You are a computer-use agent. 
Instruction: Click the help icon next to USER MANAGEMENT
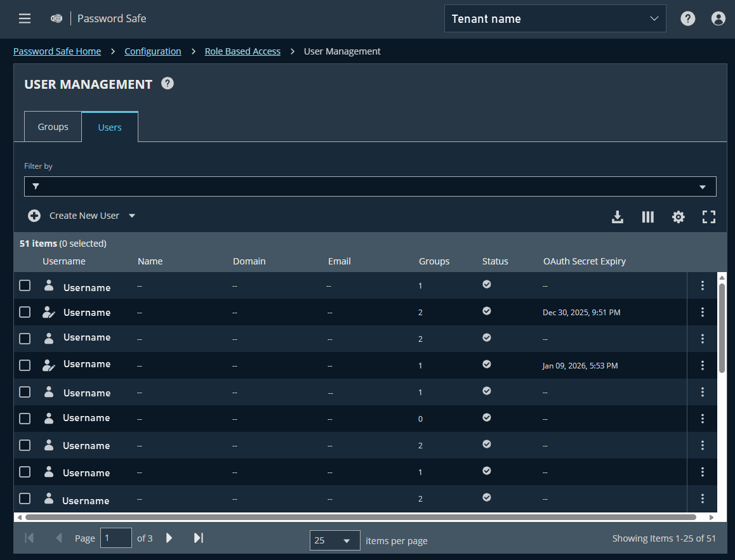coord(167,83)
